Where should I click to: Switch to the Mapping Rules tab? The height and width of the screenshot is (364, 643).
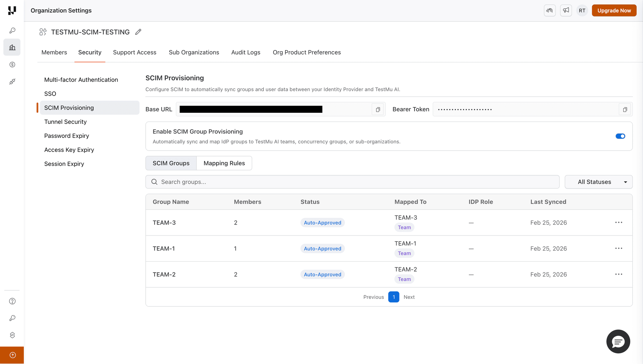pyautogui.click(x=224, y=163)
